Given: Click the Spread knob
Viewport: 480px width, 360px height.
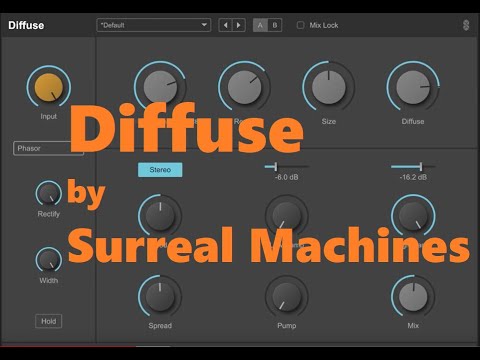Looking at the screenshot, I should 160,296.
